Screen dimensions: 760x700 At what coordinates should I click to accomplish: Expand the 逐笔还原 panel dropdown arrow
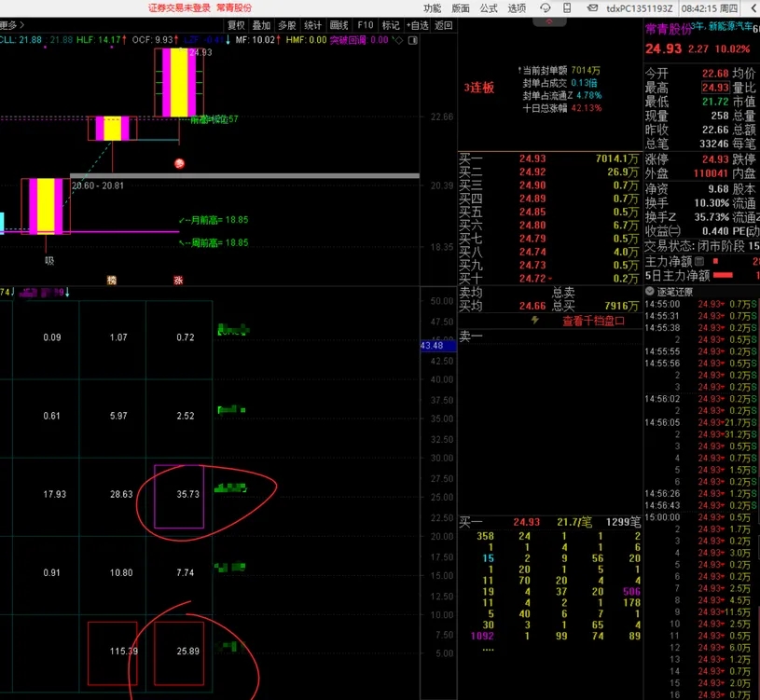click(649, 291)
